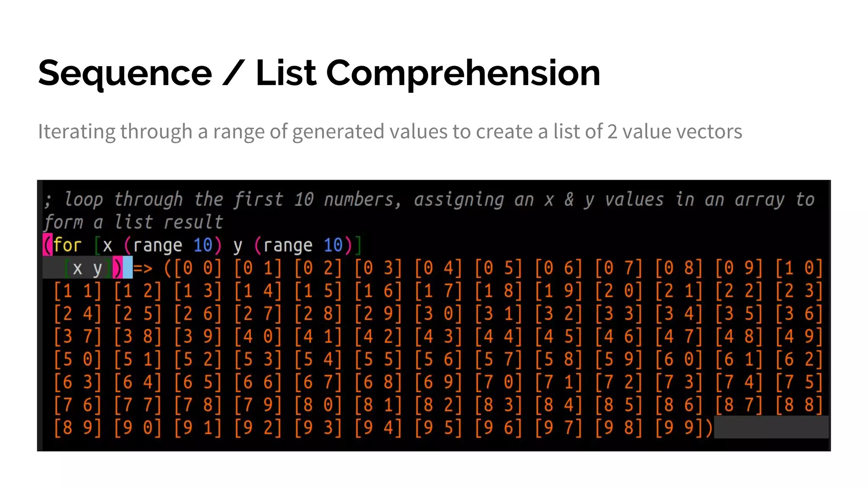Viewport: 868px width, 488px height.
Task: Click the first "range" call after x
Action: coord(157,245)
